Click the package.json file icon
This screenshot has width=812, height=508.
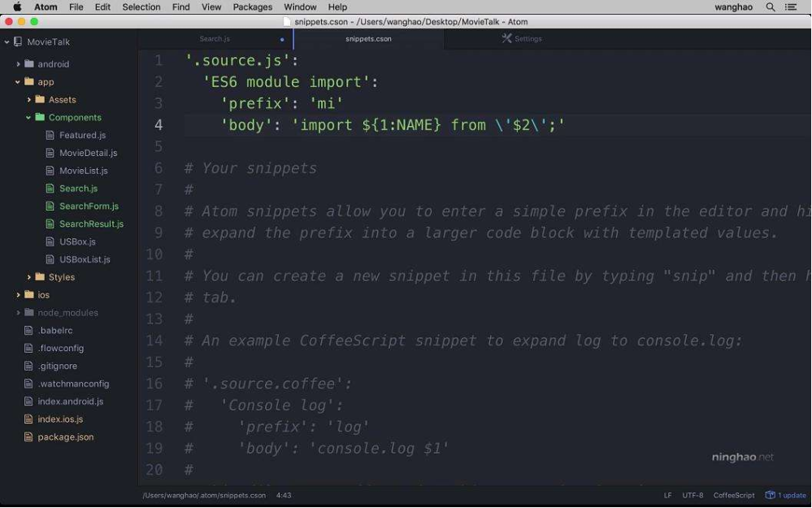tap(28, 436)
